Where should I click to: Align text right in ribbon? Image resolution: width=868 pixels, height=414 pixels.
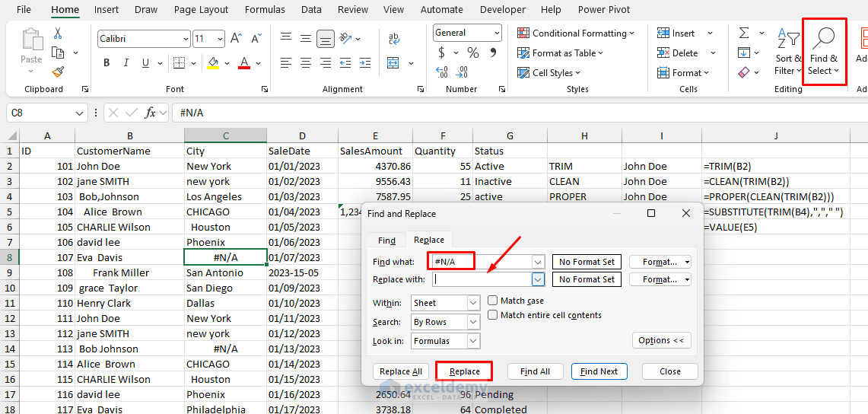coord(326,62)
